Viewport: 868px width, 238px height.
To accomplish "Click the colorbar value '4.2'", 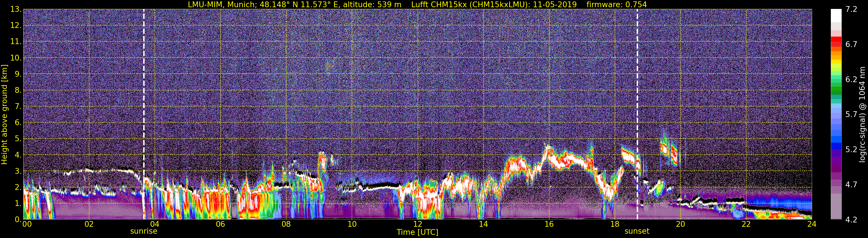I will [851, 220].
